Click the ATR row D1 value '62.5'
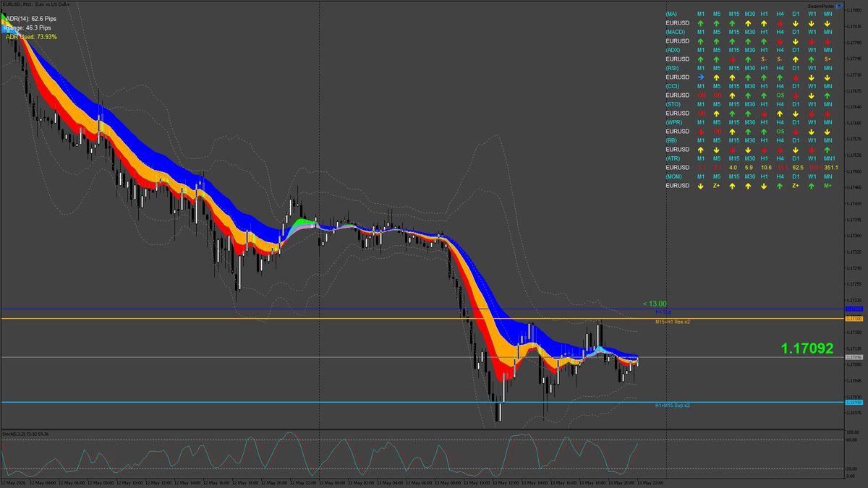This screenshot has width=868, height=488. coord(798,167)
